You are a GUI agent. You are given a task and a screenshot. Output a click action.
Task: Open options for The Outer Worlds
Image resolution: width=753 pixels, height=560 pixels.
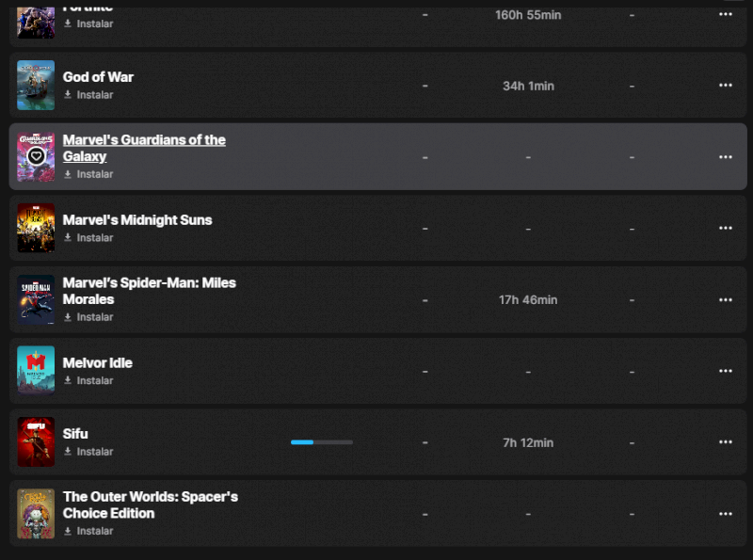[x=725, y=514]
